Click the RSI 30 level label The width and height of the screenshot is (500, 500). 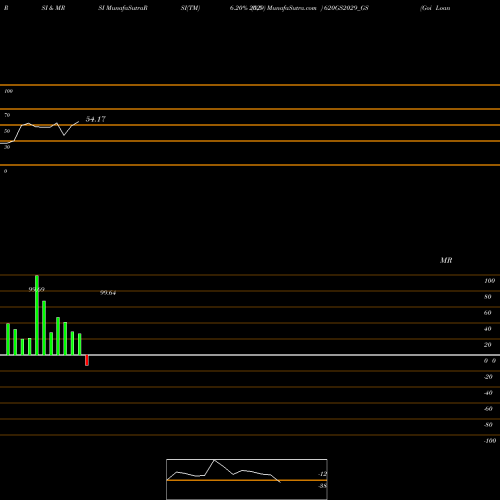click(x=7, y=147)
